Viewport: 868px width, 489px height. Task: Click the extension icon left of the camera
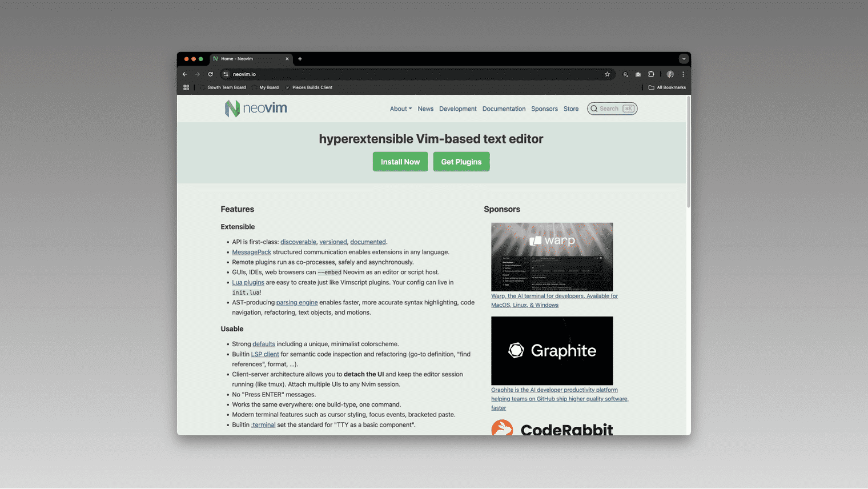pyautogui.click(x=625, y=74)
